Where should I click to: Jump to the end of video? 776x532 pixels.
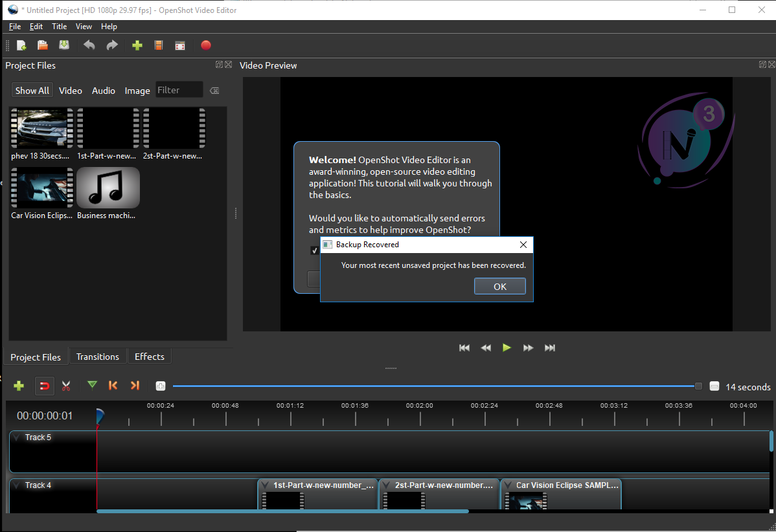pyautogui.click(x=550, y=348)
